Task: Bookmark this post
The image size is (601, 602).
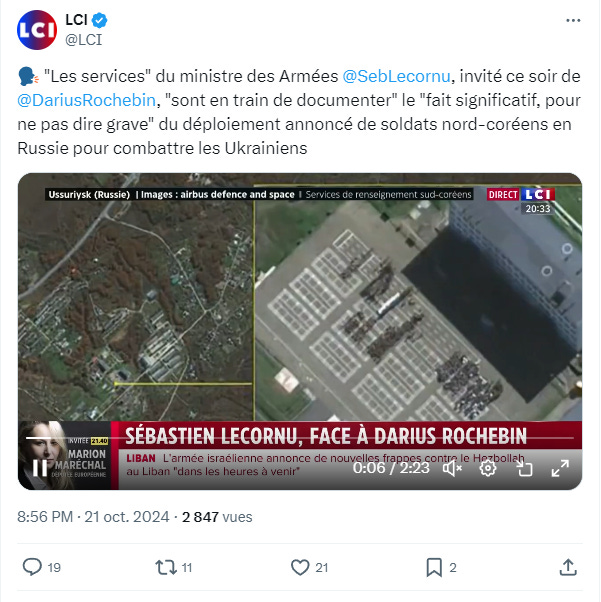Action: pyautogui.click(x=434, y=567)
